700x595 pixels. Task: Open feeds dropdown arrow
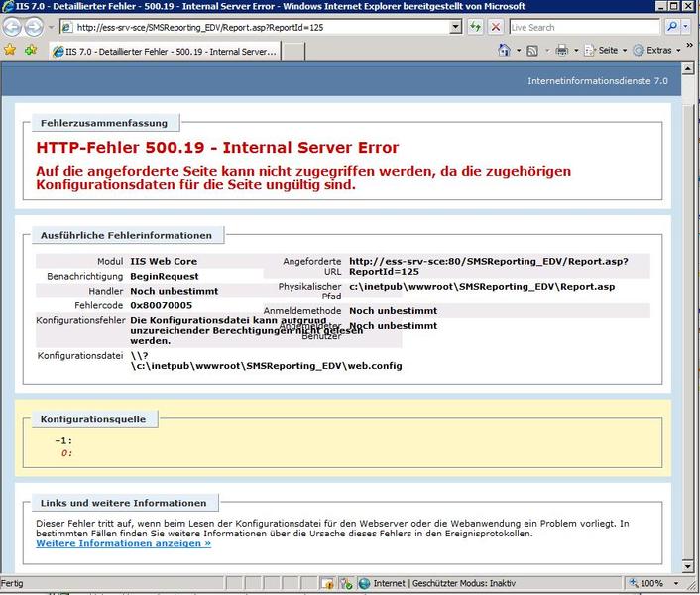(x=547, y=50)
